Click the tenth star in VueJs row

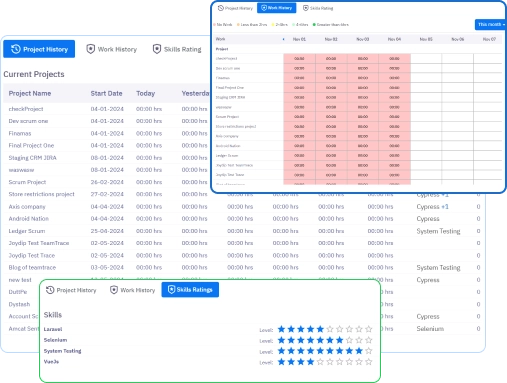369,362
